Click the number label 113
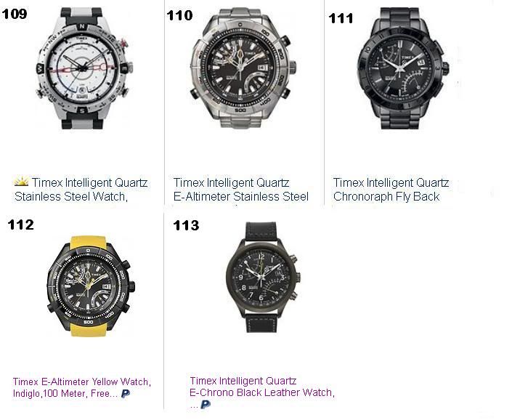This screenshot has width=512, height=420. pos(186,225)
